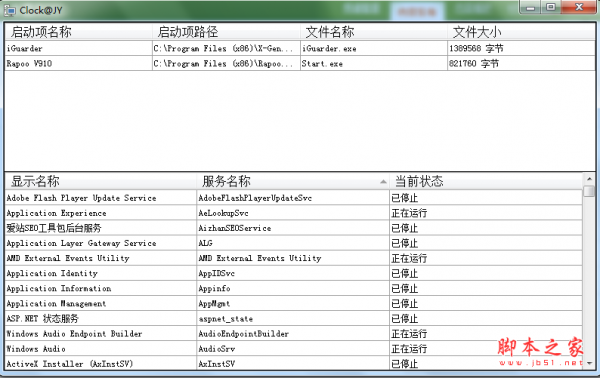Click scrollbar down arrow in services list
Viewport: 600px width, 378px height.
click(589, 363)
